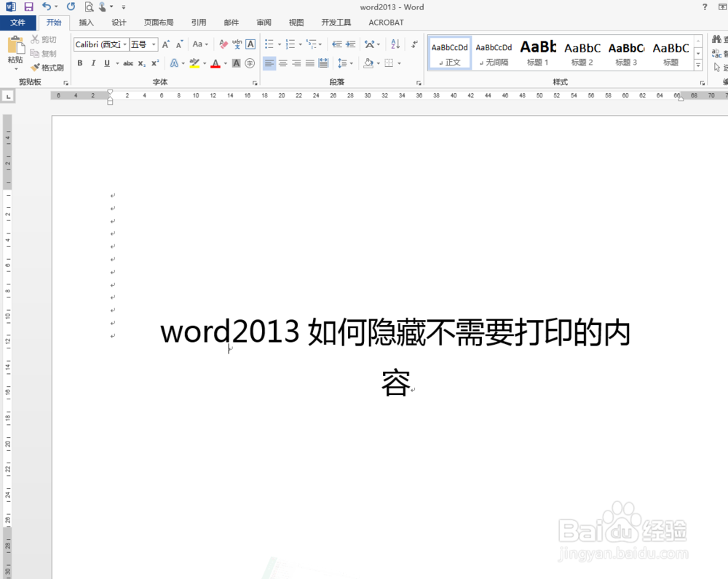This screenshot has height=579, width=728.
Task: Click the Help question mark icon
Action: (x=705, y=7)
